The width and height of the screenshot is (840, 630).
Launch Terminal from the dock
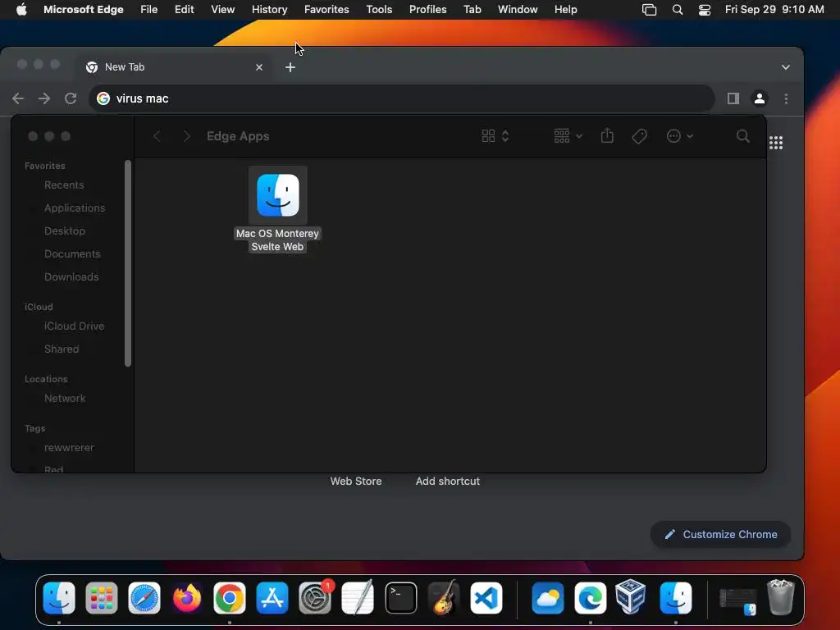(400, 598)
